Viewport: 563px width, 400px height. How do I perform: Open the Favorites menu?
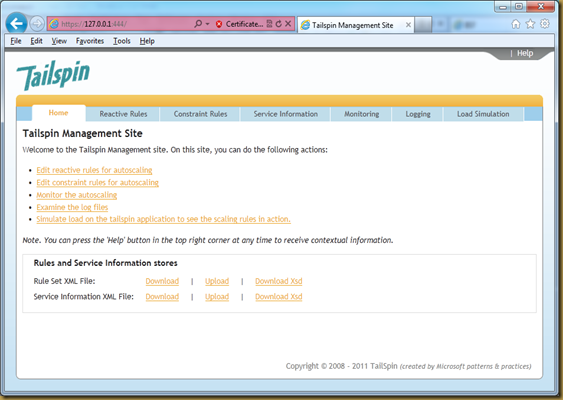(90, 41)
